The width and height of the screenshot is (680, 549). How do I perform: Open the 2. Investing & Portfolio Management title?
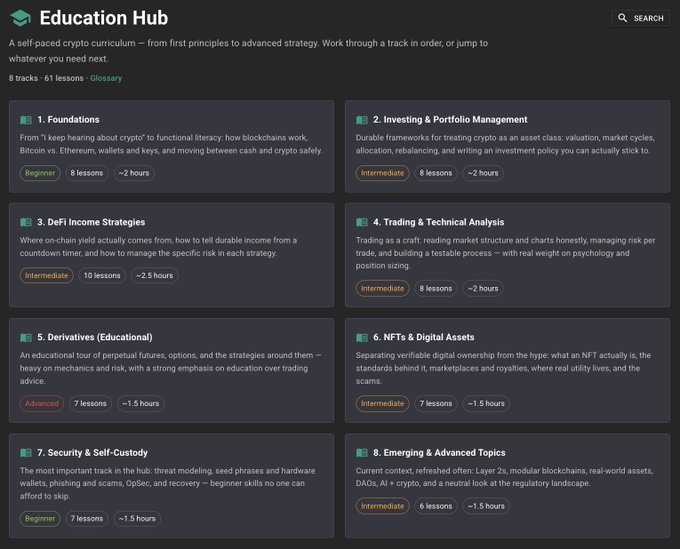point(450,119)
